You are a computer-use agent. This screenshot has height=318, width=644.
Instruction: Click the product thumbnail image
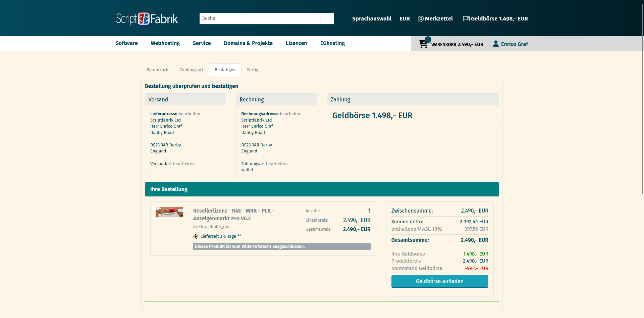(x=169, y=212)
